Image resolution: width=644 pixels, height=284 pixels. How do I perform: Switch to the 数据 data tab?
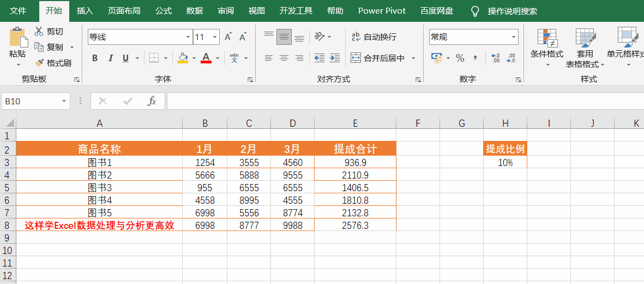tap(195, 11)
